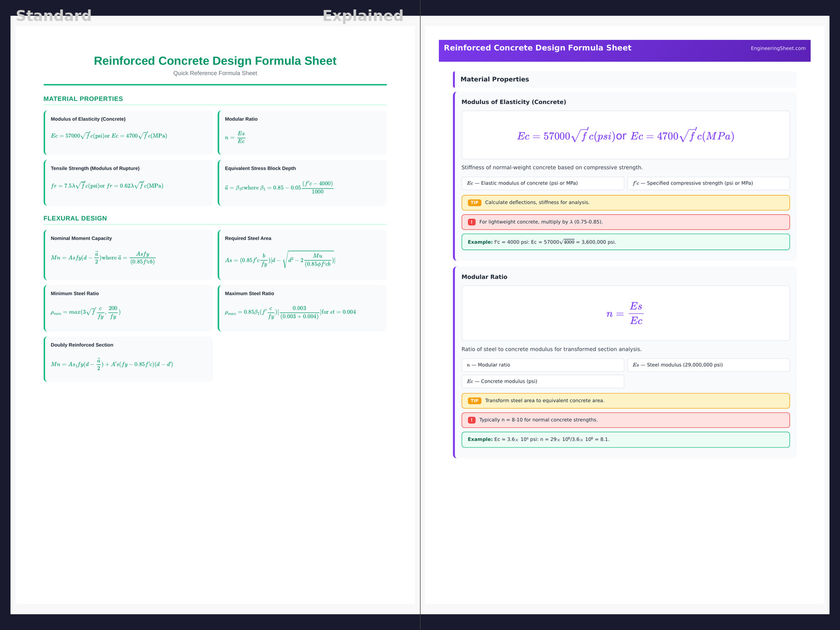Screen dimensions: 840x630
Task: Select the Doubly Reinforced Section card
Action: click(x=129, y=359)
